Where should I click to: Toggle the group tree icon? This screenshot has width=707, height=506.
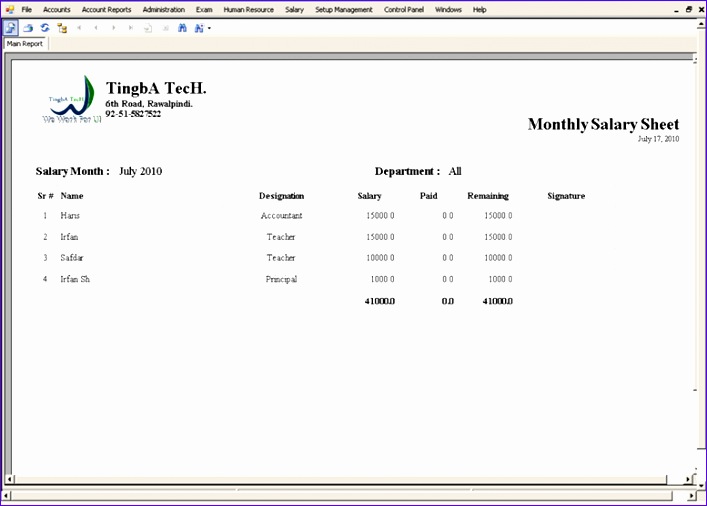62,28
